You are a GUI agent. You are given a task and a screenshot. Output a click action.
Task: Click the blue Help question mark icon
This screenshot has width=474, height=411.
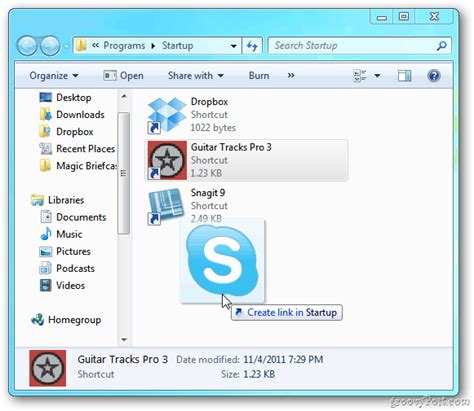tap(434, 76)
